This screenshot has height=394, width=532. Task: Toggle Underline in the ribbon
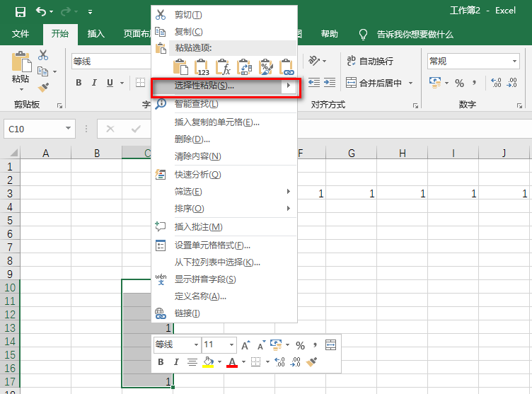click(x=110, y=83)
